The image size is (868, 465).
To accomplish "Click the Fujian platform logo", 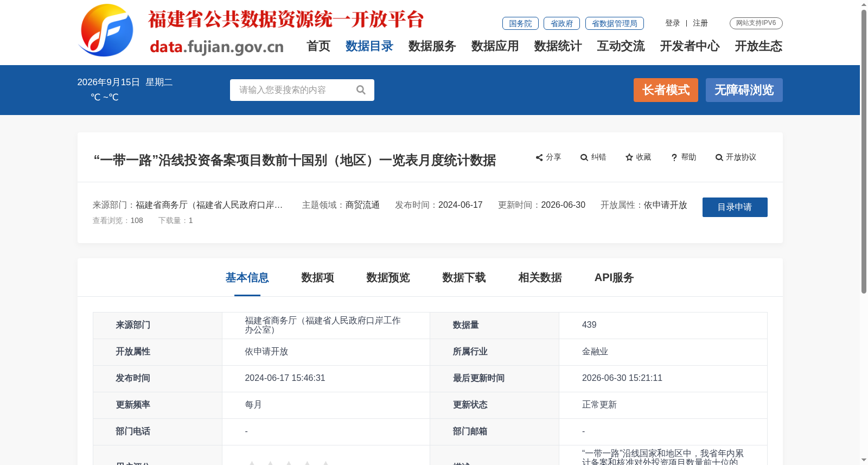I will pyautogui.click(x=106, y=30).
